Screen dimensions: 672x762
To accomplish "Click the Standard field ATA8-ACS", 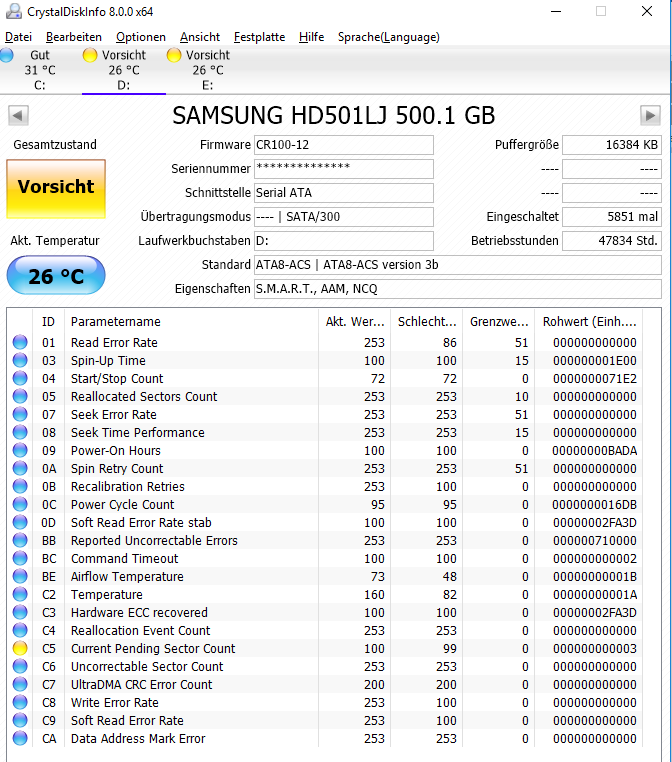I will (457, 265).
